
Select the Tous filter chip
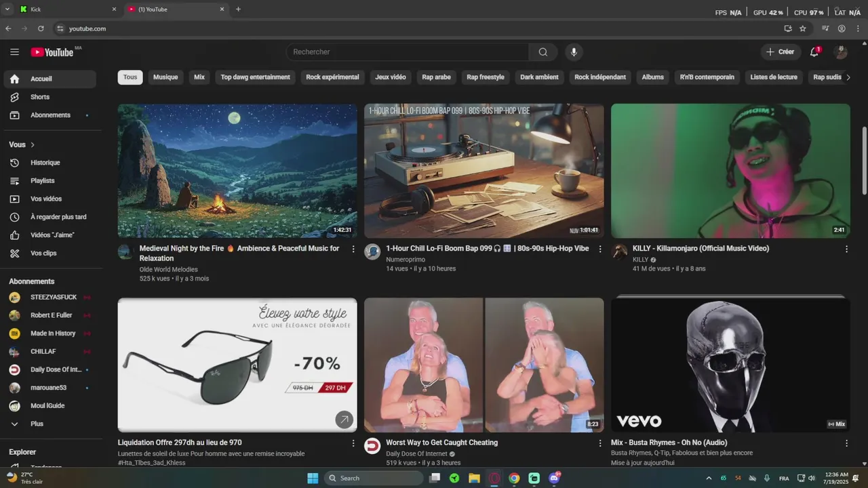[x=130, y=77]
